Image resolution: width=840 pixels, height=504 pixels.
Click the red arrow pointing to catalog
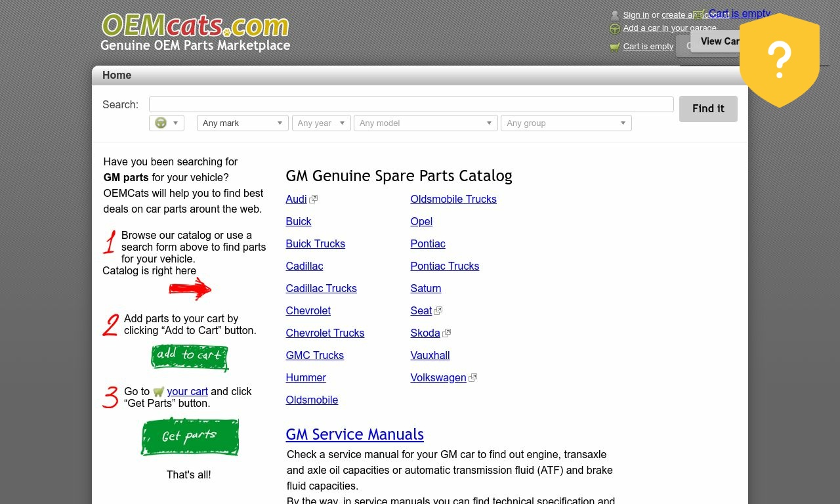click(x=190, y=288)
